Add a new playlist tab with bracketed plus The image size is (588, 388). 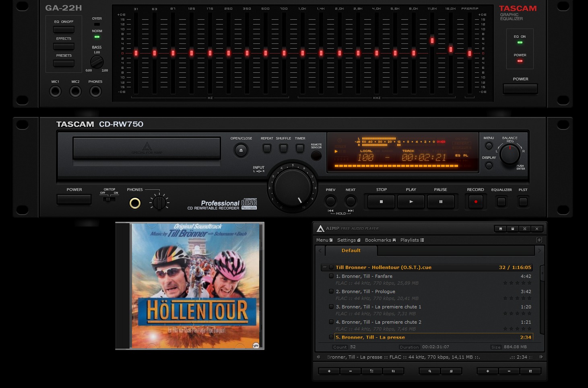pos(539,240)
